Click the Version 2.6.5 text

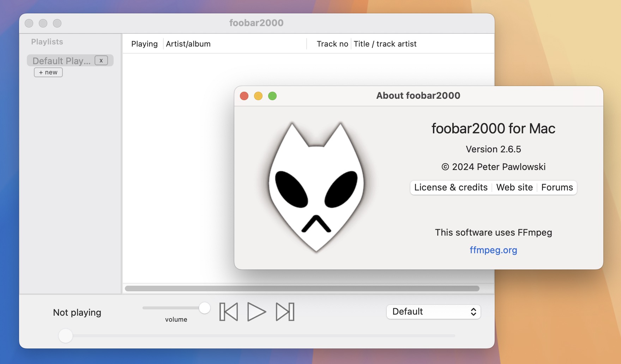pyautogui.click(x=493, y=149)
